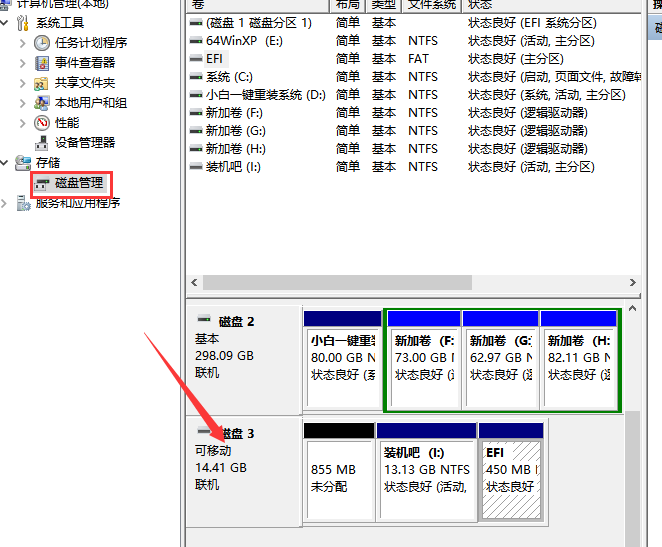Click the Task Scheduler clock icon
662x547 pixels.
pos(42,42)
